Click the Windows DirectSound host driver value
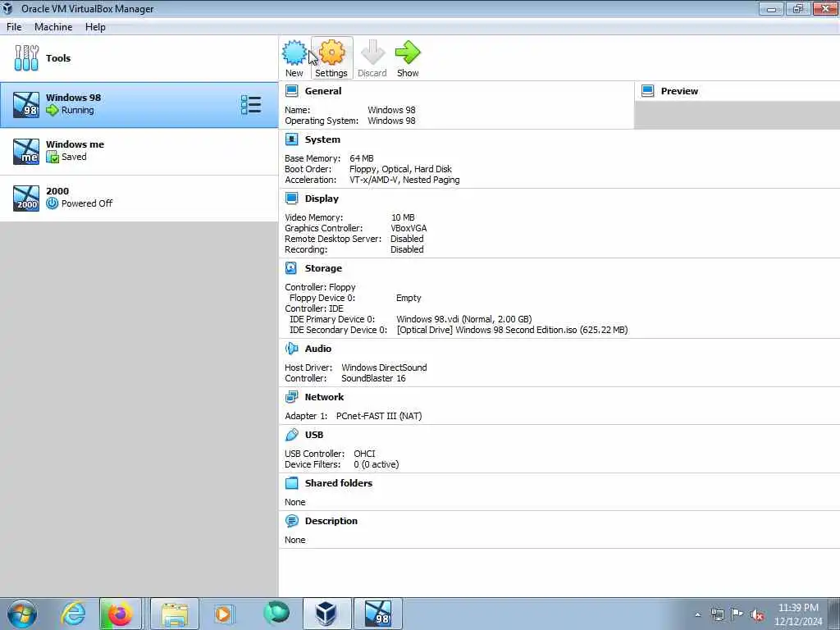Viewport: 840px width, 630px height. 384,367
